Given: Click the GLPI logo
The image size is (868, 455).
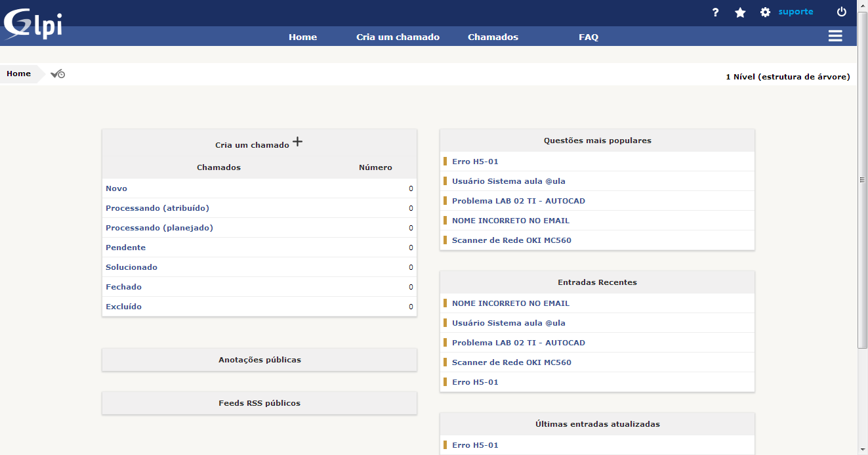Looking at the screenshot, I should click(x=33, y=23).
